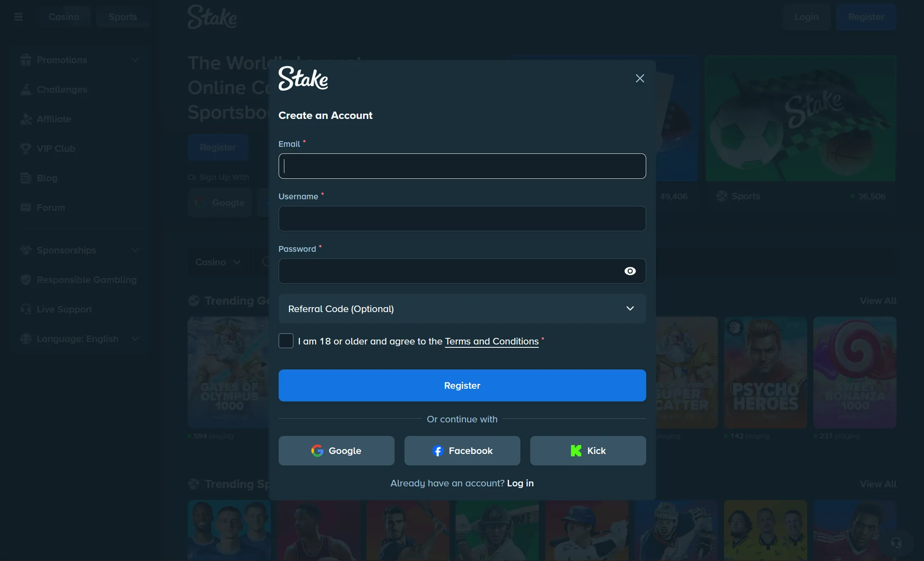This screenshot has width=924, height=561.
Task: Tick the 18 or older agreement checkbox
Action: tap(286, 341)
